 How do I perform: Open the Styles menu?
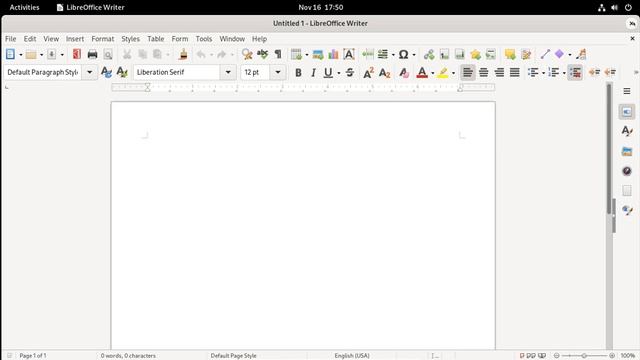coord(131,39)
